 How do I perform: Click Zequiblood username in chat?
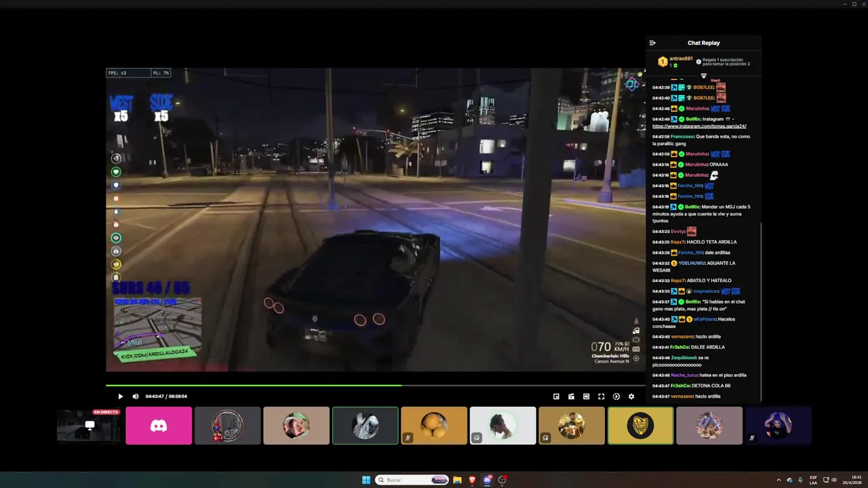685,357
